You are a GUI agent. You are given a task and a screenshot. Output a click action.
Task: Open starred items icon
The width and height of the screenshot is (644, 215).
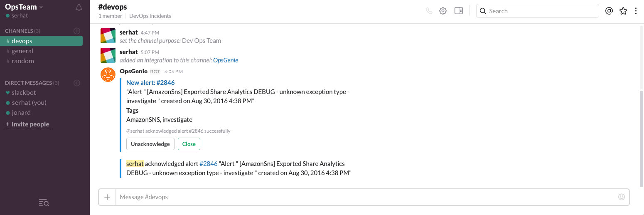coord(623,11)
